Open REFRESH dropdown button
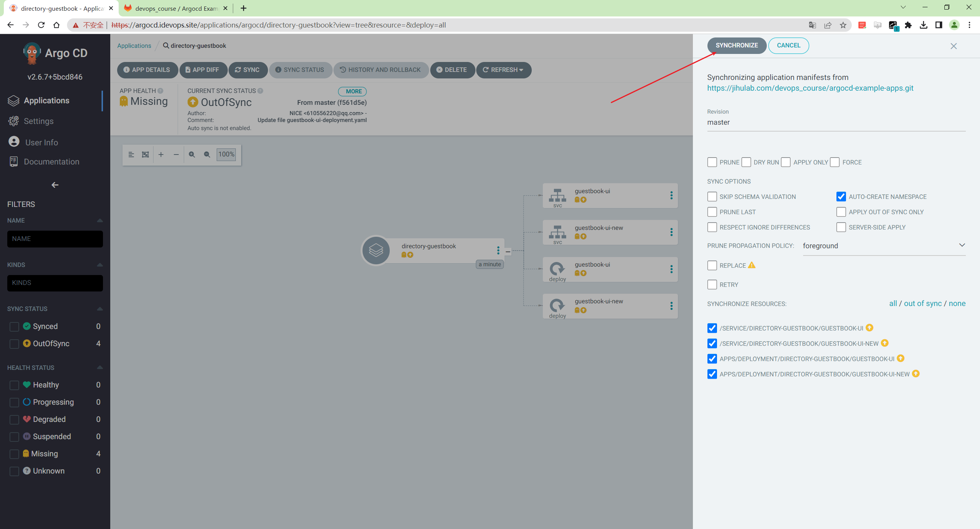Image resolution: width=980 pixels, height=529 pixels. pos(503,70)
